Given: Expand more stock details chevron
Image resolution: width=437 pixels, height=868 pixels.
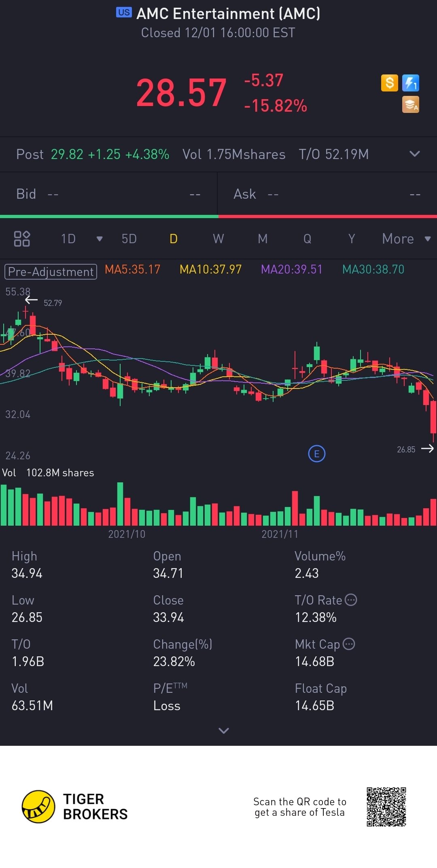Looking at the screenshot, I should click(x=224, y=730).
